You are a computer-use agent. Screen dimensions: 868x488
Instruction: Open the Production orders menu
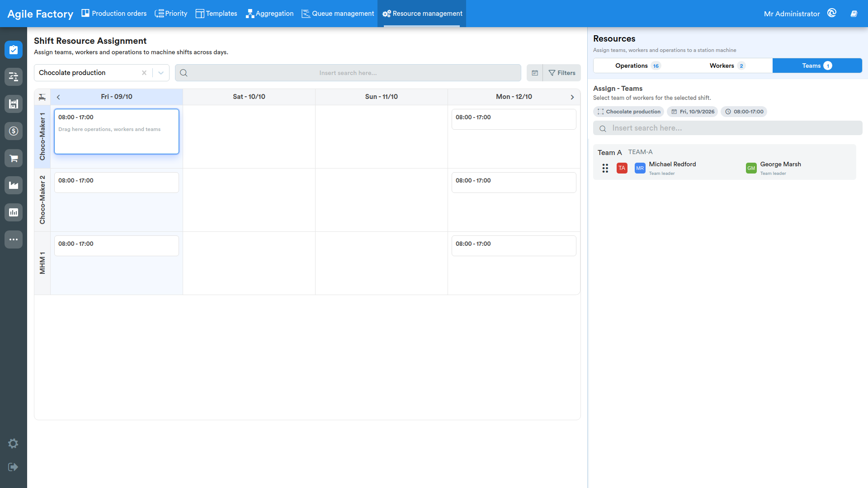click(114, 14)
